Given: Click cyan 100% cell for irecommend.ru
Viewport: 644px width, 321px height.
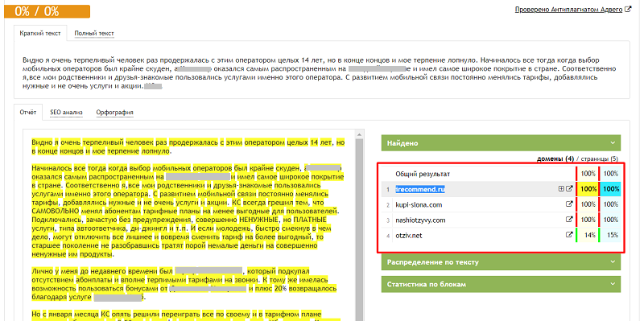Looking at the screenshot, I should pos(611,189).
